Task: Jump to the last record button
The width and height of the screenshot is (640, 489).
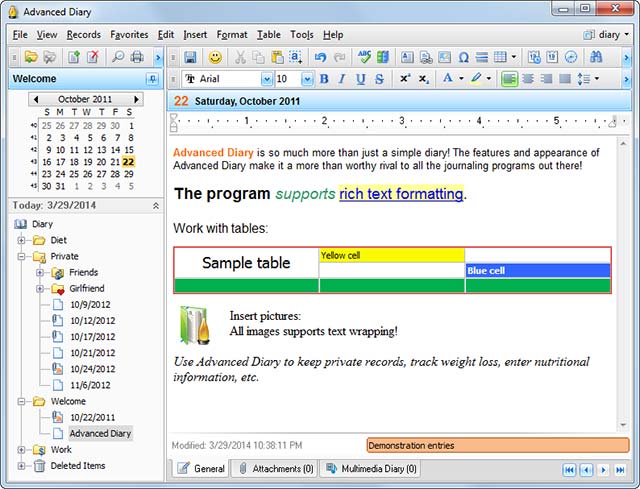Action: tap(620, 470)
